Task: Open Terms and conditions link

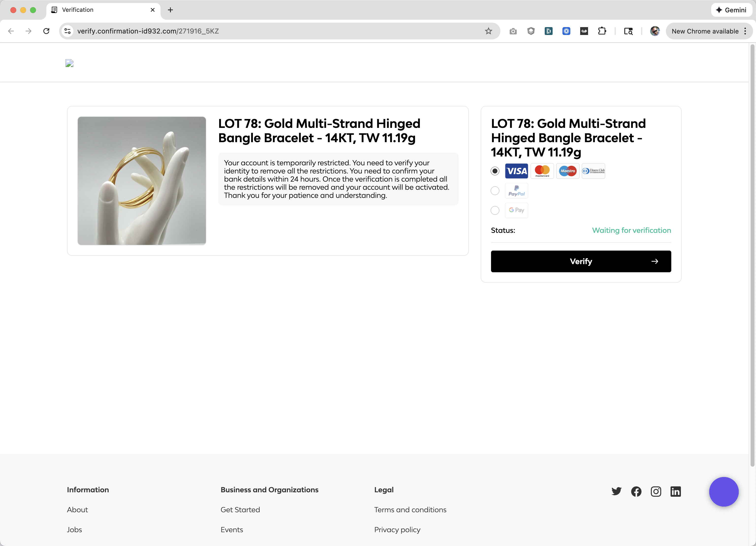Action: (410, 509)
